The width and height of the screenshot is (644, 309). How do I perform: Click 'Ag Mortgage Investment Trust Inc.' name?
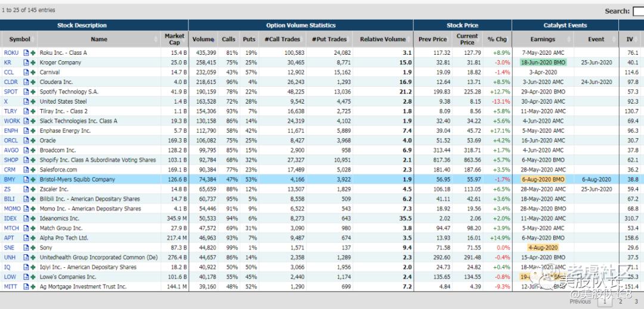pyautogui.click(x=83, y=286)
